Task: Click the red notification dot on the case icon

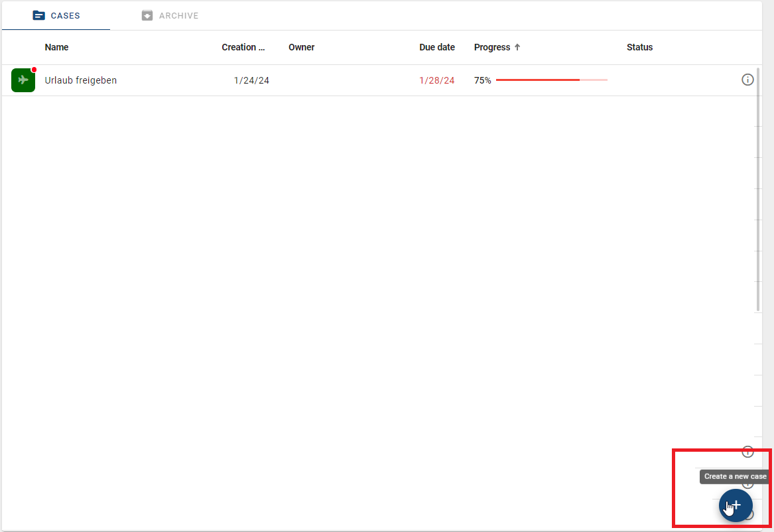Action: (32, 71)
